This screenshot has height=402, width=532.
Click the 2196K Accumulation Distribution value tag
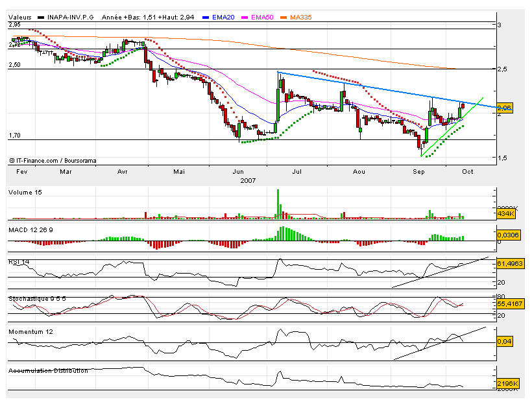[x=507, y=383]
